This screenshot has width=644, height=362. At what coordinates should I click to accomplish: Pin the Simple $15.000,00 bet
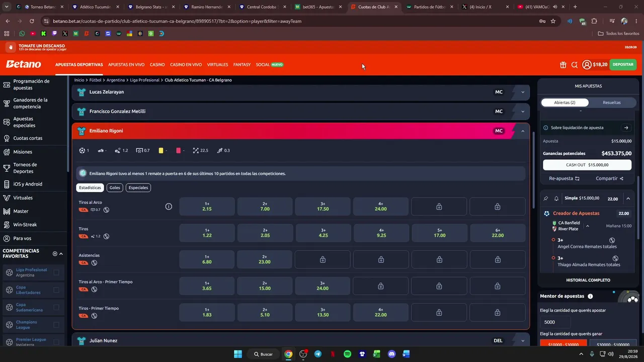(546, 198)
